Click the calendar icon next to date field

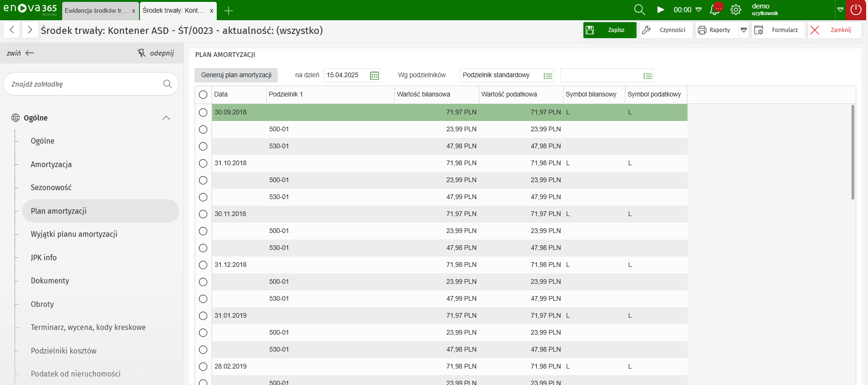(x=375, y=75)
